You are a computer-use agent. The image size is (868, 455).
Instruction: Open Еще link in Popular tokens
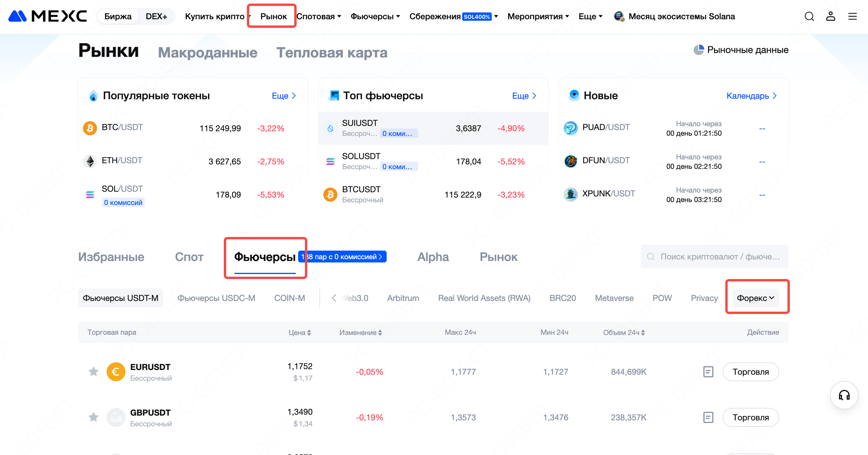click(x=284, y=96)
